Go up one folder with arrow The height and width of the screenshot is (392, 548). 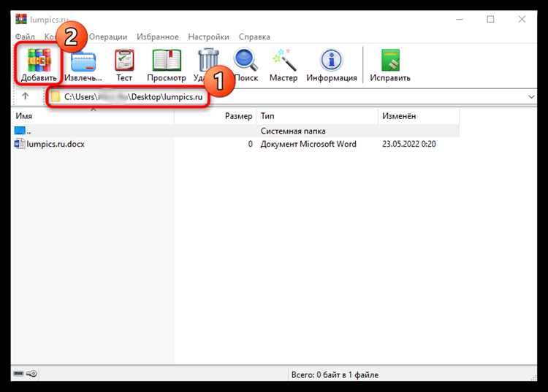pos(25,96)
